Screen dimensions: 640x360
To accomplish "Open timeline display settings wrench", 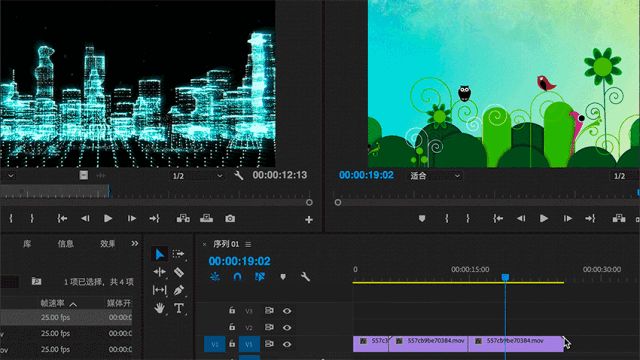I will pyautogui.click(x=305, y=277).
